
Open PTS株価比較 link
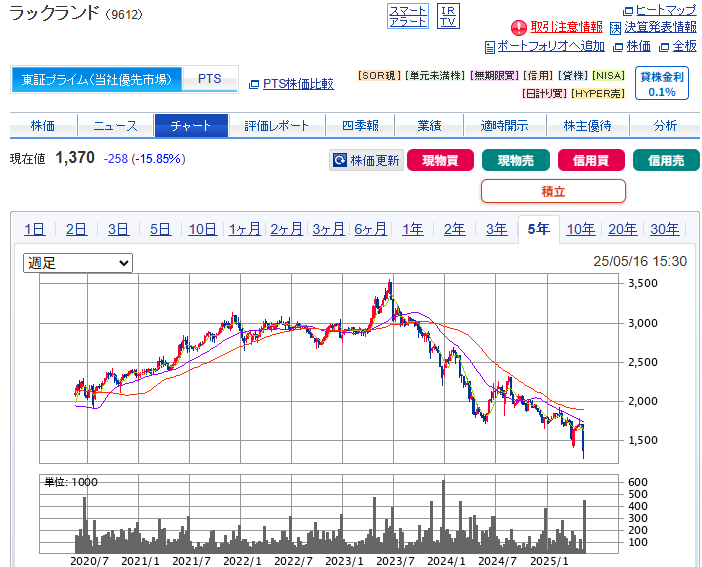298,84
